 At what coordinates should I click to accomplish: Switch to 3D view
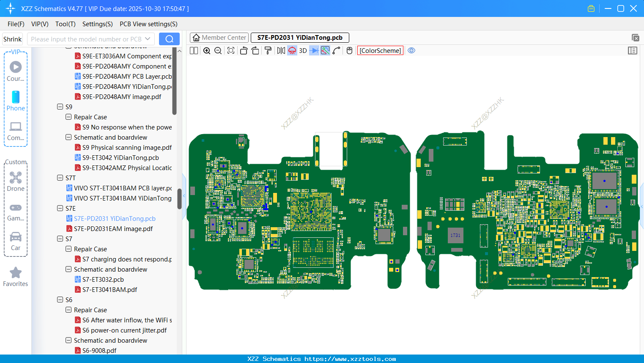point(303,51)
